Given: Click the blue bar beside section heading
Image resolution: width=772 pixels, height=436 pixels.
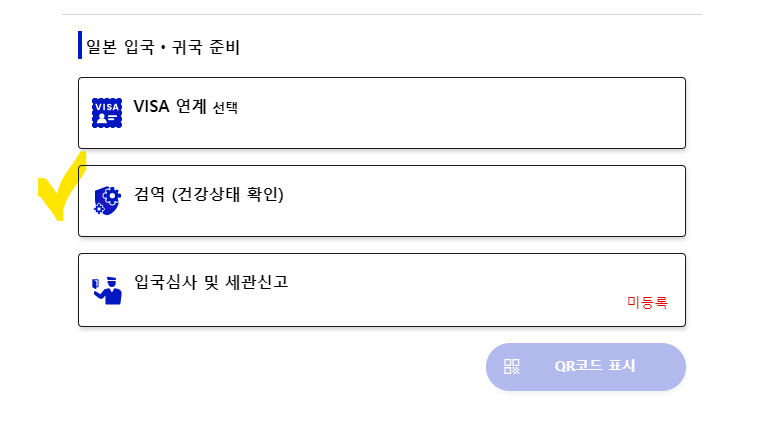Looking at the screenshot, I should 80,45.
